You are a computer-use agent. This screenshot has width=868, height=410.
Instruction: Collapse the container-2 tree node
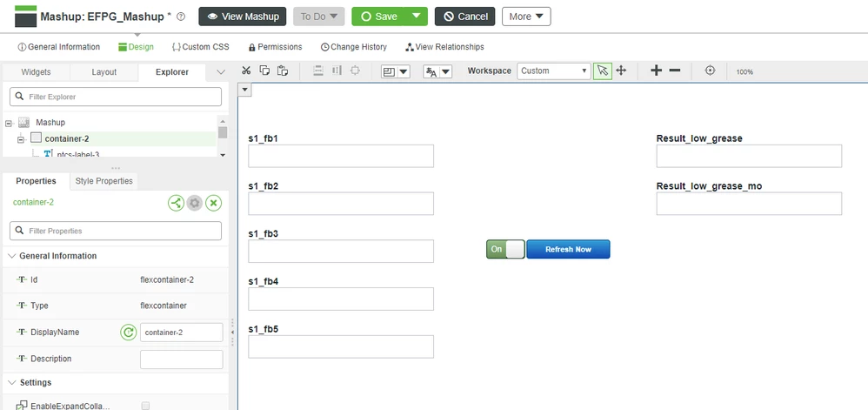point(21,139)
